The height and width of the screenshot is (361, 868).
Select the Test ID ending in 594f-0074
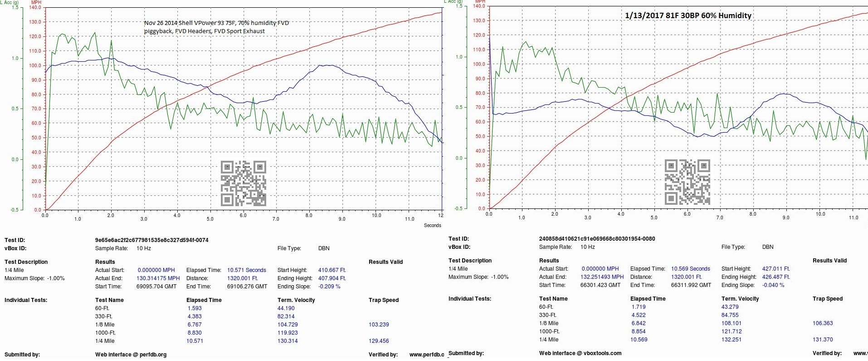click(x=151, y=240)
